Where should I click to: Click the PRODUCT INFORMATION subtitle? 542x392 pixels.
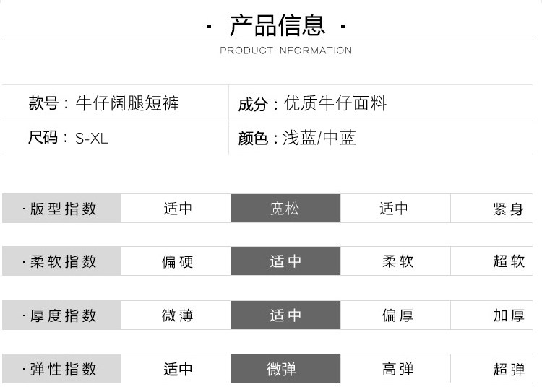[285, 51]
